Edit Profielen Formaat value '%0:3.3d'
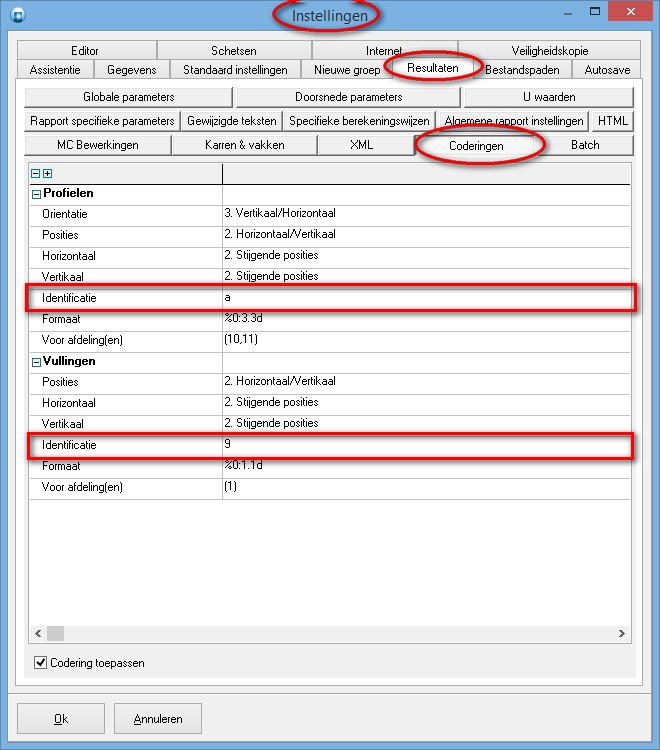The width and height of the screenshot is (660, 750). pyautogui.click(x=426, y=319)
